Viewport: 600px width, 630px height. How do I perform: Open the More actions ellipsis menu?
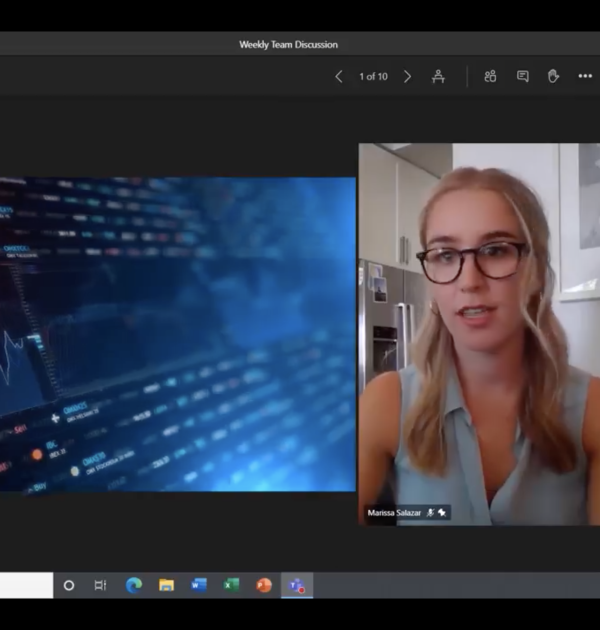coord(585,76)
